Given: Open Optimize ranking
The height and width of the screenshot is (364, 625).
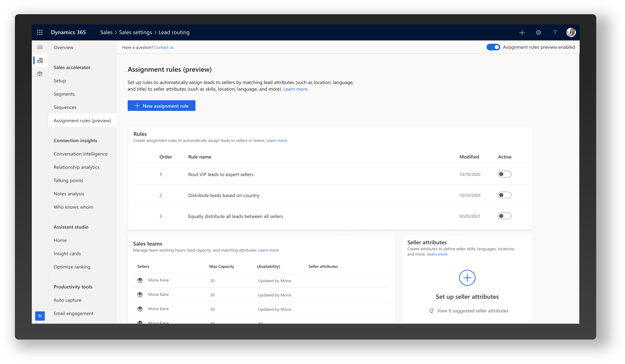Looking at the screenshot, I should point(72,267).
